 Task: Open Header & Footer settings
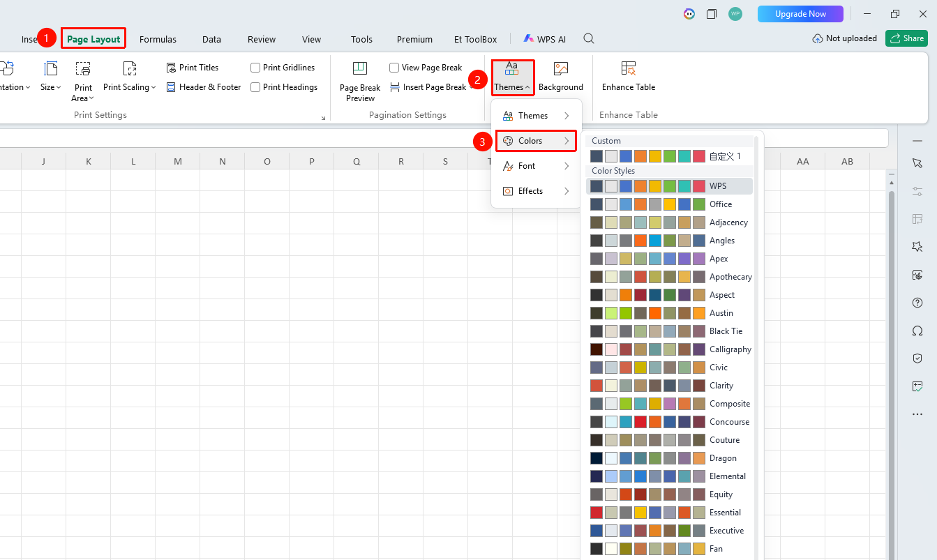tap(204, 87)
